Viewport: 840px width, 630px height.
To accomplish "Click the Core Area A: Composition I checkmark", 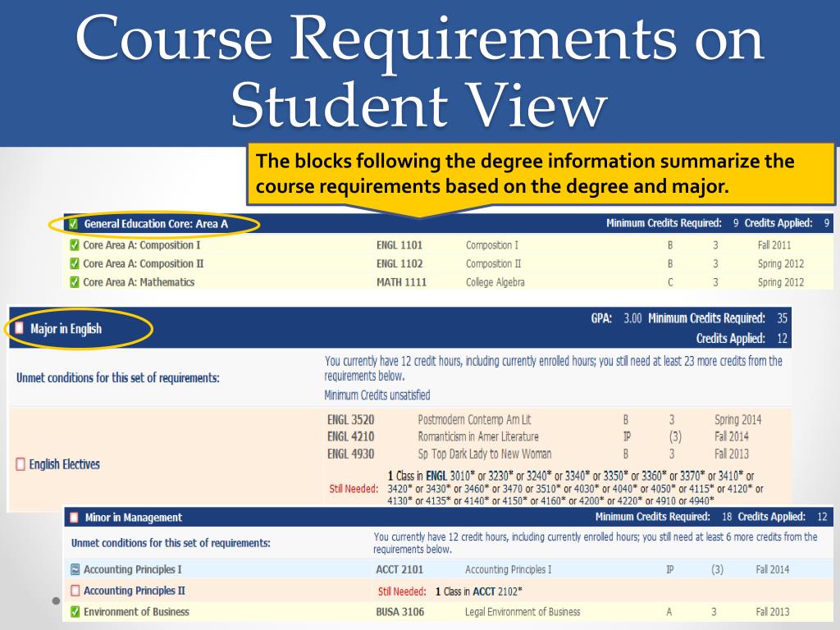I will (75, 245).
